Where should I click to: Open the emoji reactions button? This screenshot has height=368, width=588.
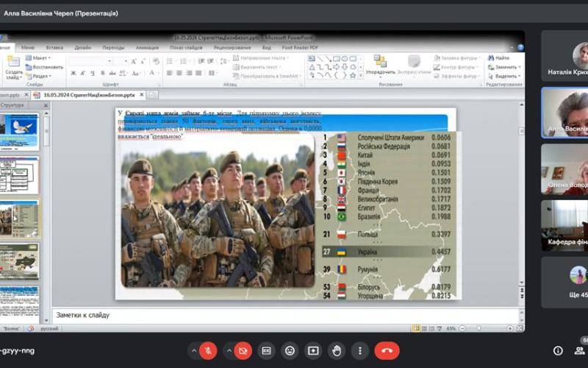290,351
